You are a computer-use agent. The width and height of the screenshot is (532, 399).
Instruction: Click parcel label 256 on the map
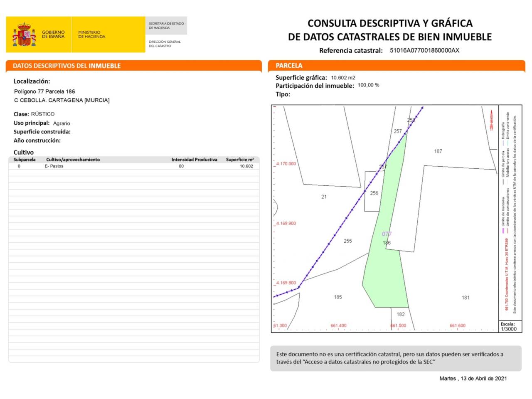[x=374, y=193]
